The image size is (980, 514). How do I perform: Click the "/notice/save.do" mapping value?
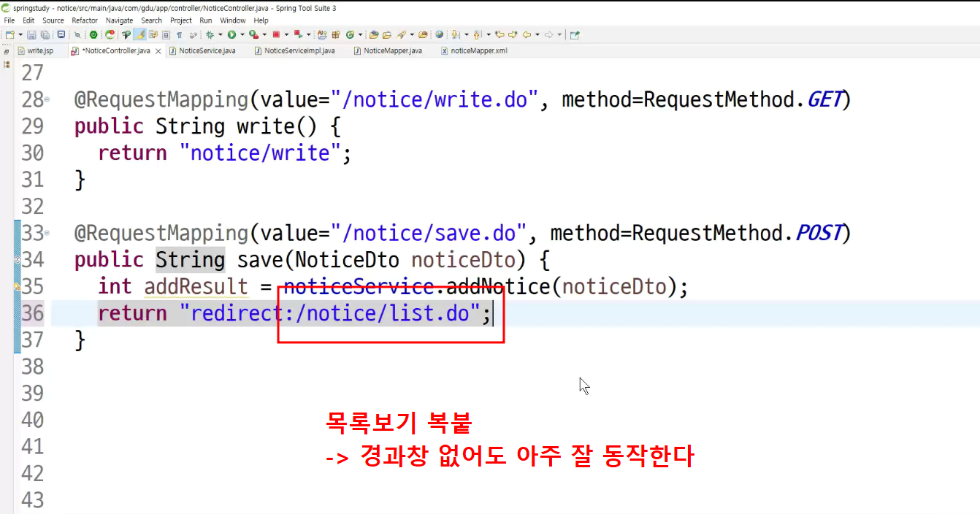tap(429, 234)
